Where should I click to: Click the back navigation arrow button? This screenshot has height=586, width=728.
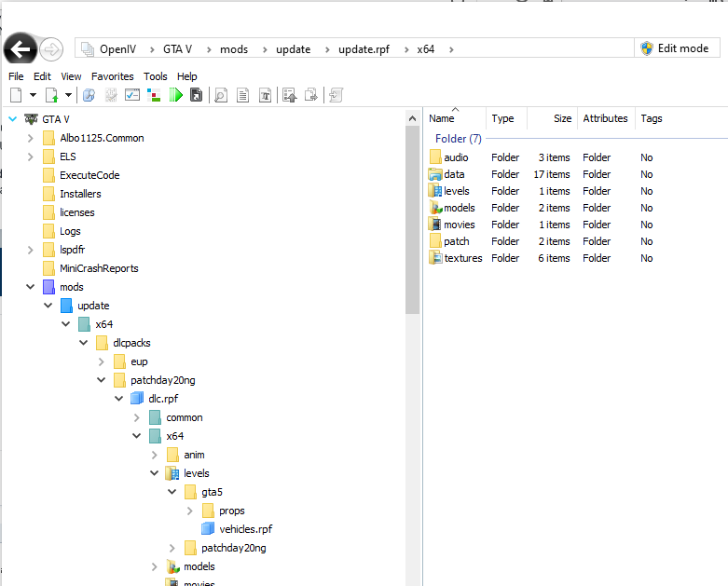[20, 49]
